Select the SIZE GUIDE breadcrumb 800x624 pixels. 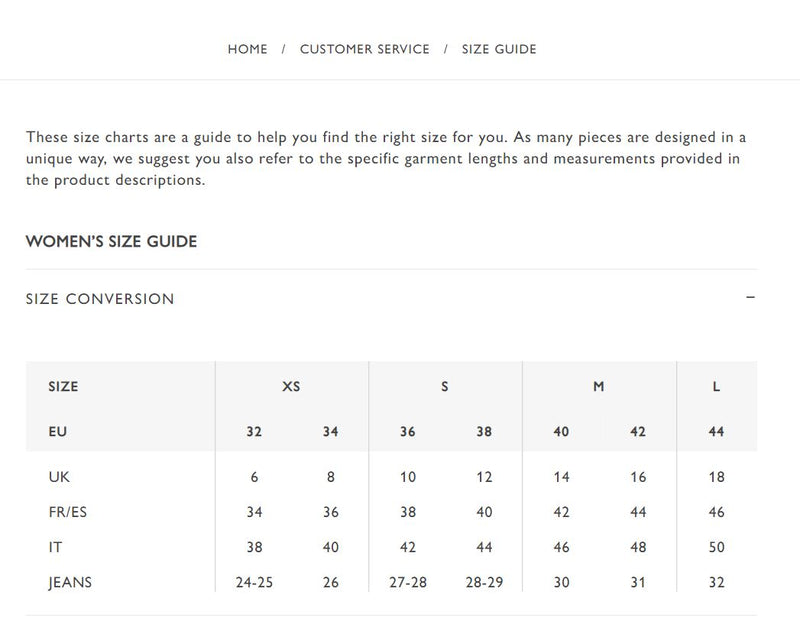tap(499, 49)
